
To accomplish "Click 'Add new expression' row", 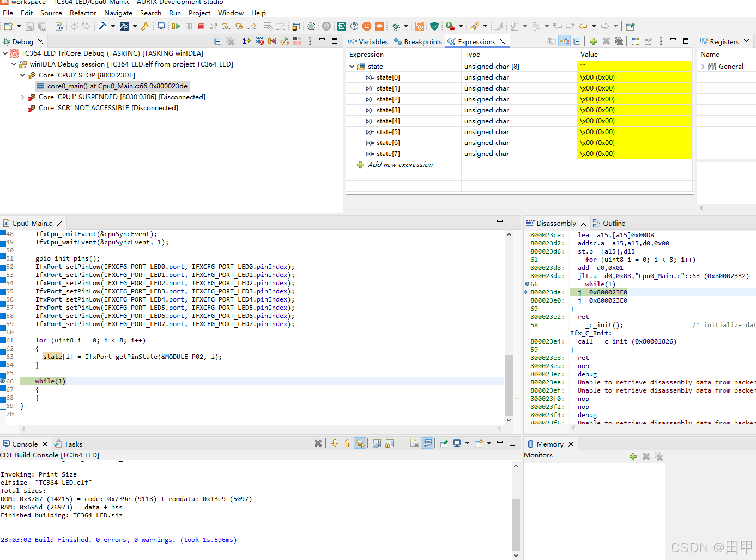I will pos(400,165).
